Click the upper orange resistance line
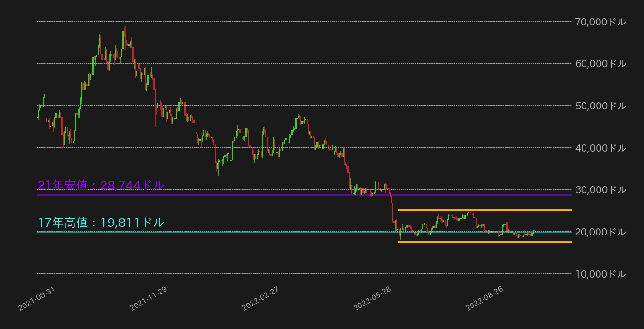 (484, 210)
